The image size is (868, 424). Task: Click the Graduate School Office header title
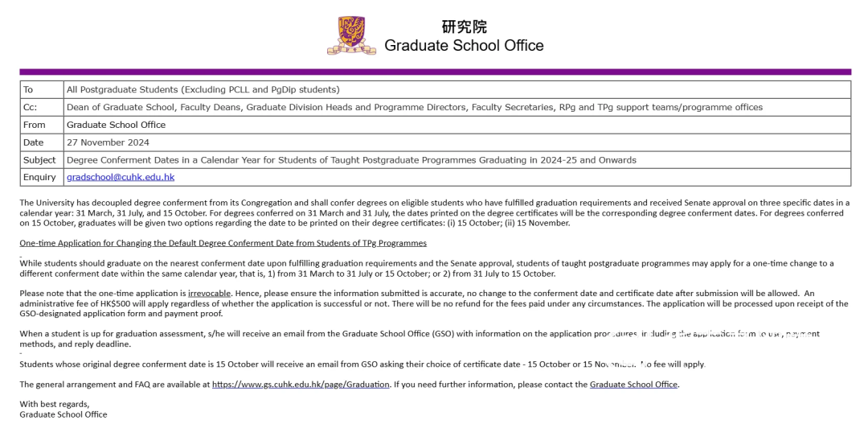pyautogui.click(x=464, y=46)
